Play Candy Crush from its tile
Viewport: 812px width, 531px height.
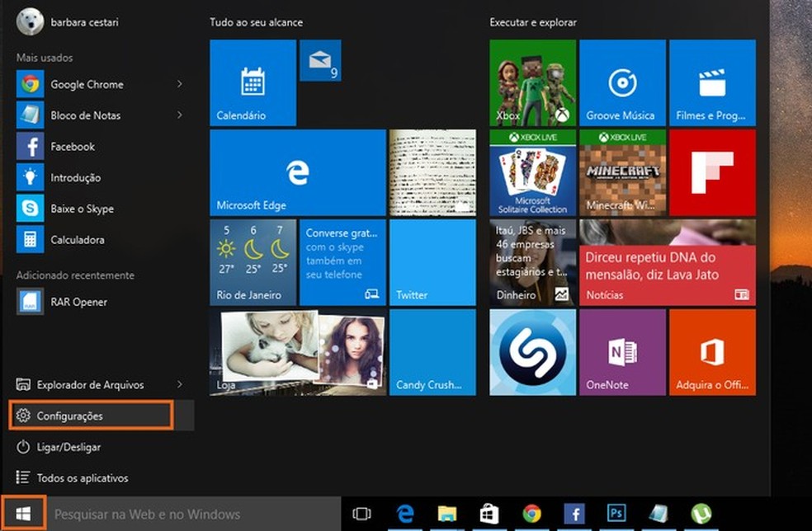pyautogui.click(x=432, y=351)
